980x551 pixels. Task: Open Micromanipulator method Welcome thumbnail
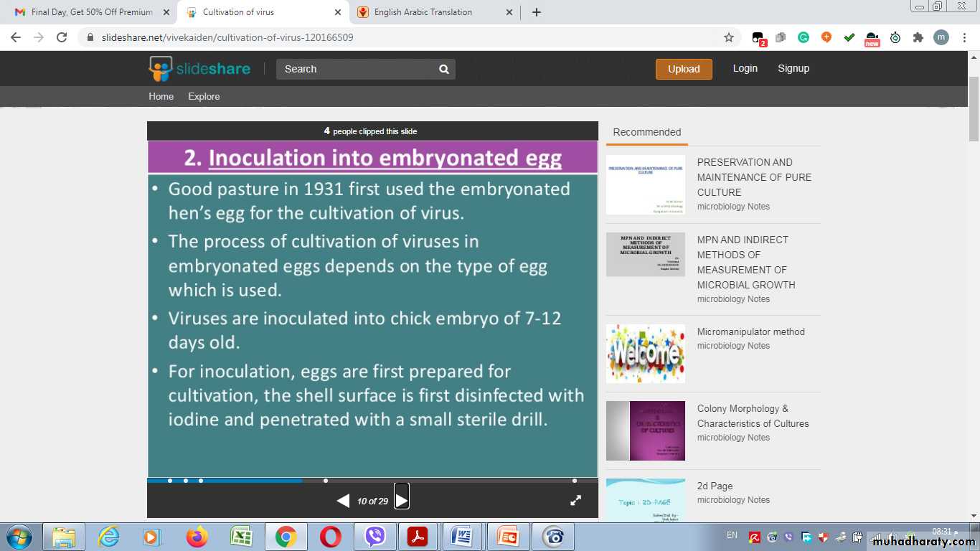point(645,354)
